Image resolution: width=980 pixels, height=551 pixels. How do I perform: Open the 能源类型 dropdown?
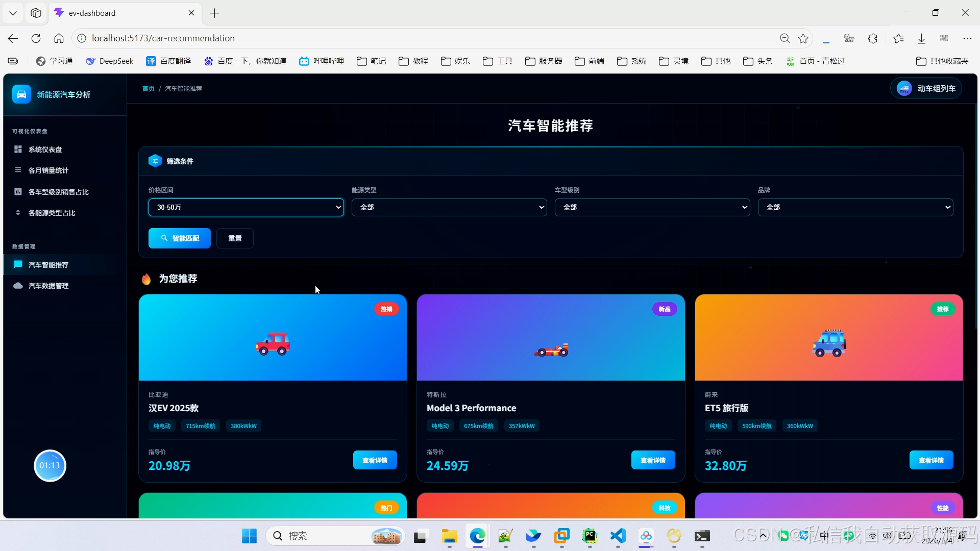click(449, 207)
